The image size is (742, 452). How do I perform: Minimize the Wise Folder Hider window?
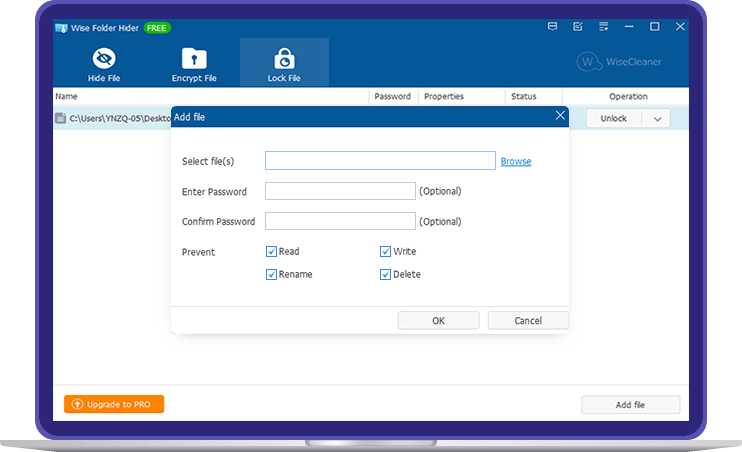(x=629, y=27)
